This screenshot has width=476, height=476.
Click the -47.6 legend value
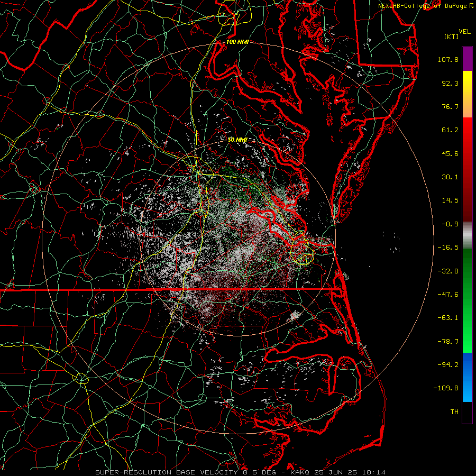click(x=448, y=295)
